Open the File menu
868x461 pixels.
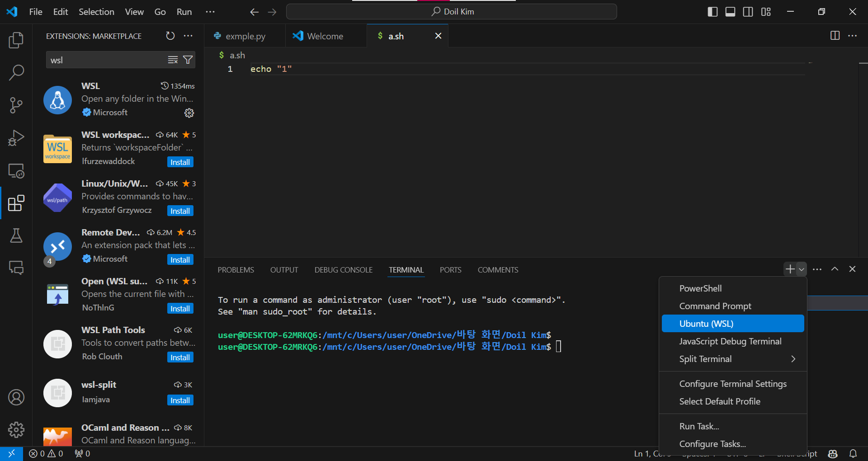[x=36, y=12]
